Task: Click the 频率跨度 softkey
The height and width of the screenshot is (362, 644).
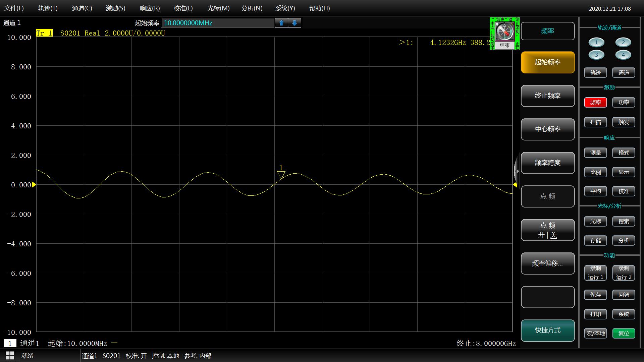Action: coord(548,163)
